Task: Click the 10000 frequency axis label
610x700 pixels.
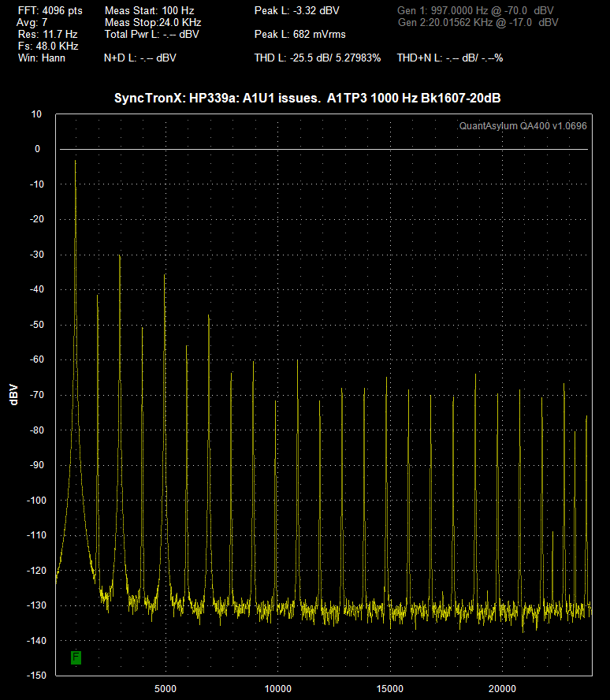Action: 278,689
